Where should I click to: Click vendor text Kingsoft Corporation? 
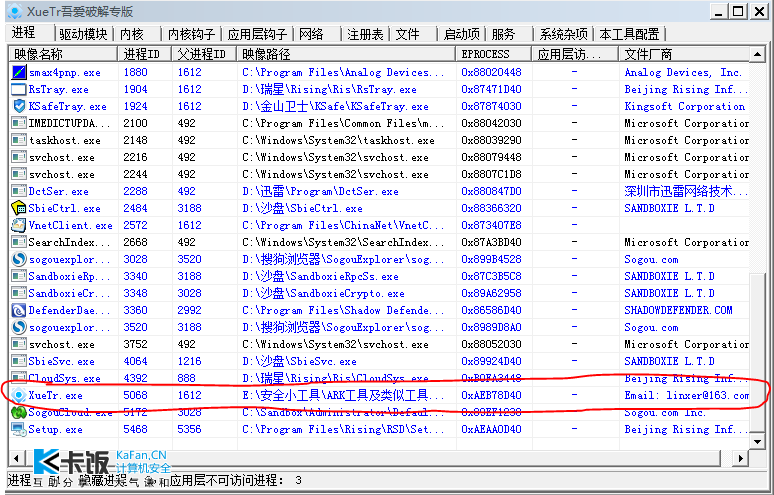point(685,107)
